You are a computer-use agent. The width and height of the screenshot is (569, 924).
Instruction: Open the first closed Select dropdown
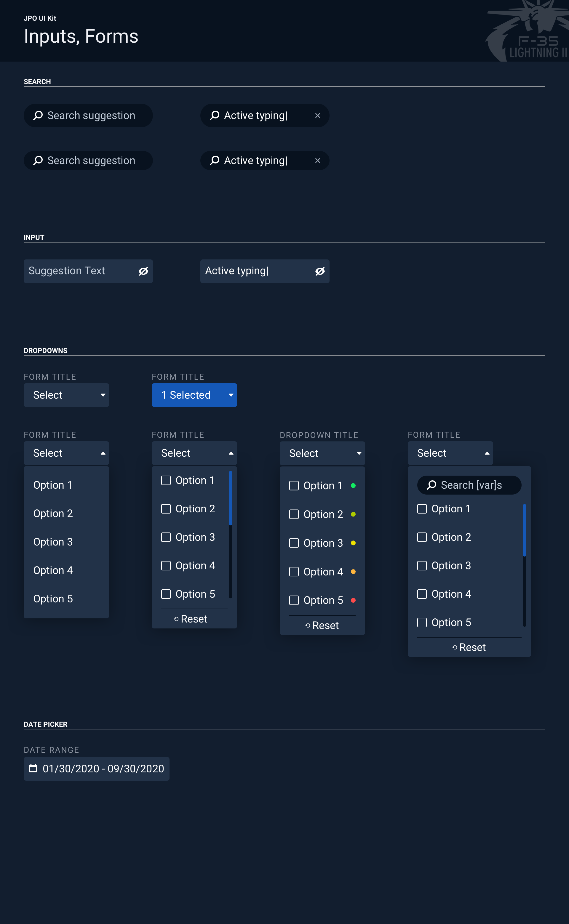66,395
